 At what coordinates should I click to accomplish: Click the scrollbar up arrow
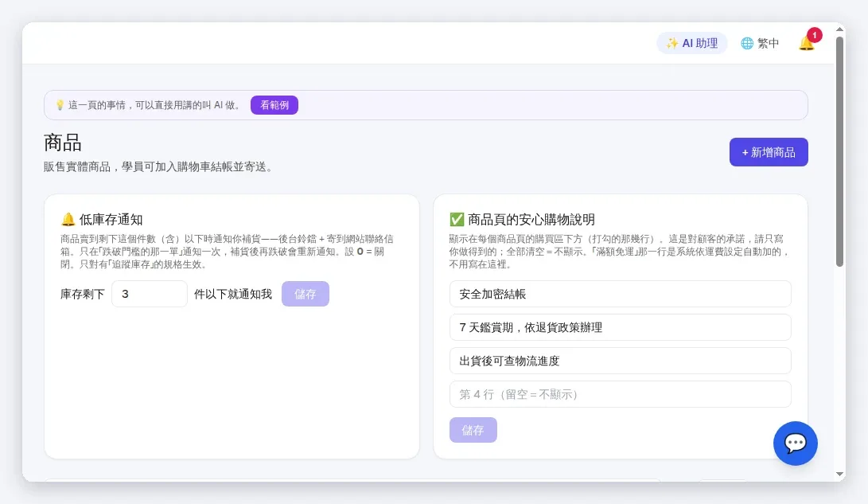pos(840,29)
